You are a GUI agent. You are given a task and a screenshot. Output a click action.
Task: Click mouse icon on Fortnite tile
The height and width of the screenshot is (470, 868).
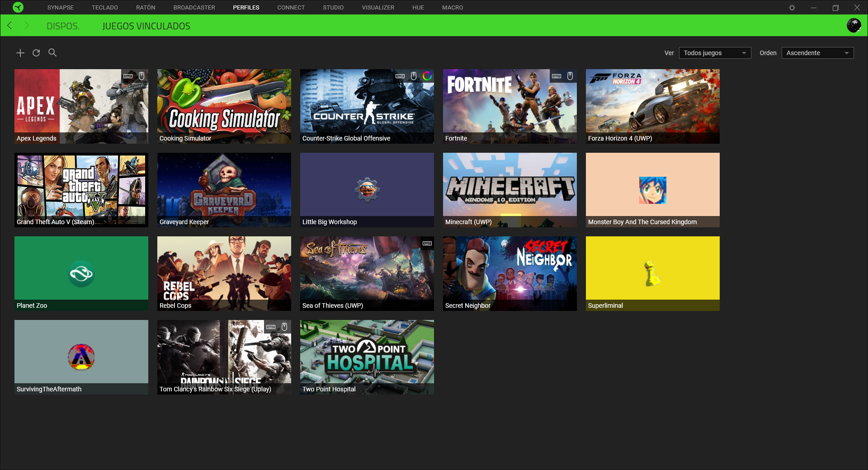click(x=570, y=76)
